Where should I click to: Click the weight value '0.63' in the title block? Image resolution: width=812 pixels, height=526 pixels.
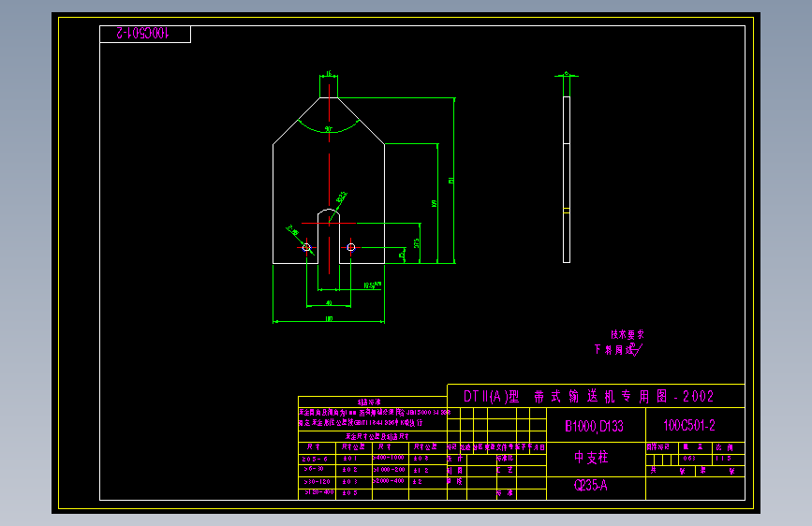tap(688, 459)
